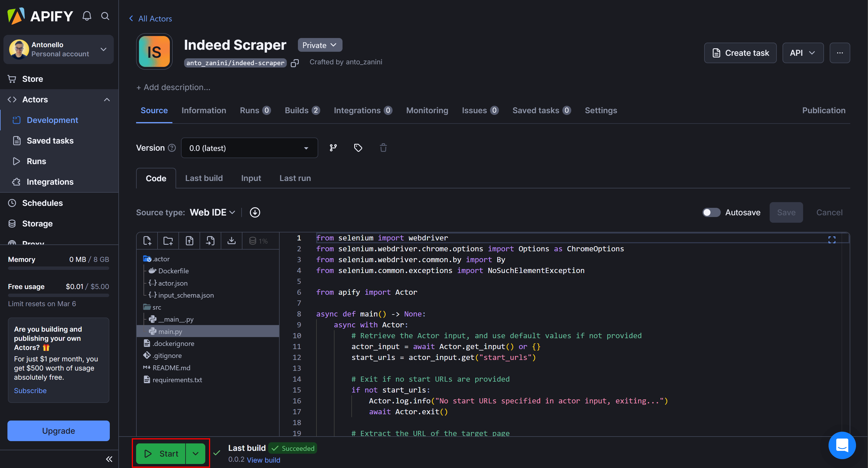Screen dimensions: 868x468
Task: Download all source files
Action: [232, 240]
